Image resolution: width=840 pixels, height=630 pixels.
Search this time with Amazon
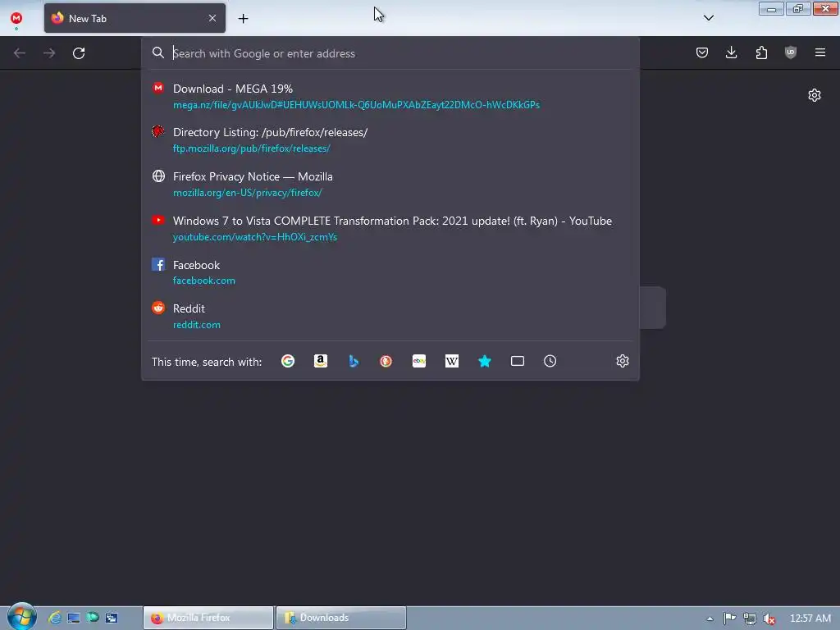pyautogui.click(x=321, y=361)
